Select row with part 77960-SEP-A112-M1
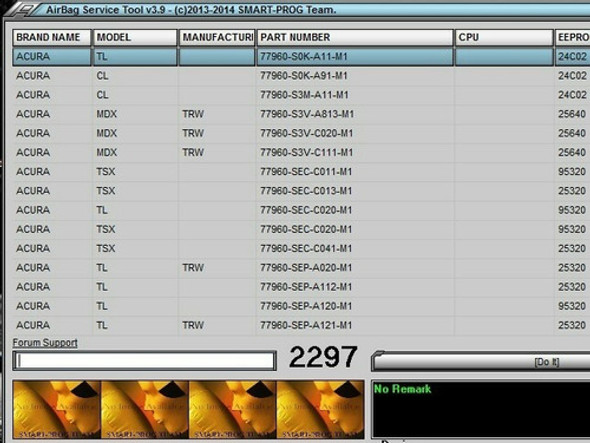The width and height of the screenshot is (590, 443). pyautogui.click(x=301, y=287)
